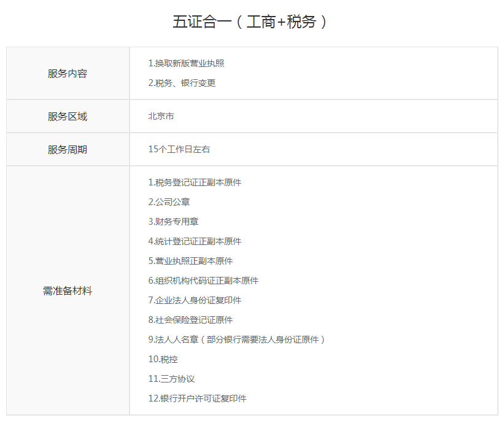Click 5.营业执照正副本原件 list item

[x=190, y=261]
